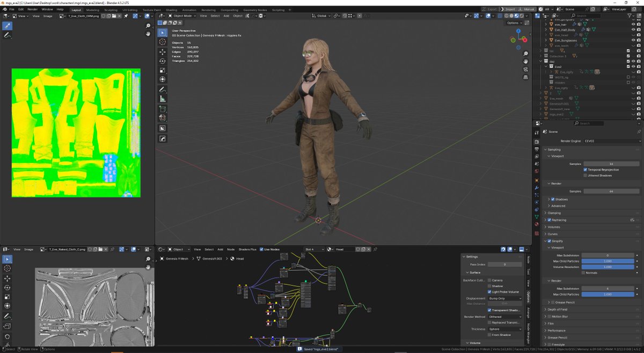Toggle Light Probe Volume checkbox
Viewport: 644px width, 353px height.
click(489, 292)
